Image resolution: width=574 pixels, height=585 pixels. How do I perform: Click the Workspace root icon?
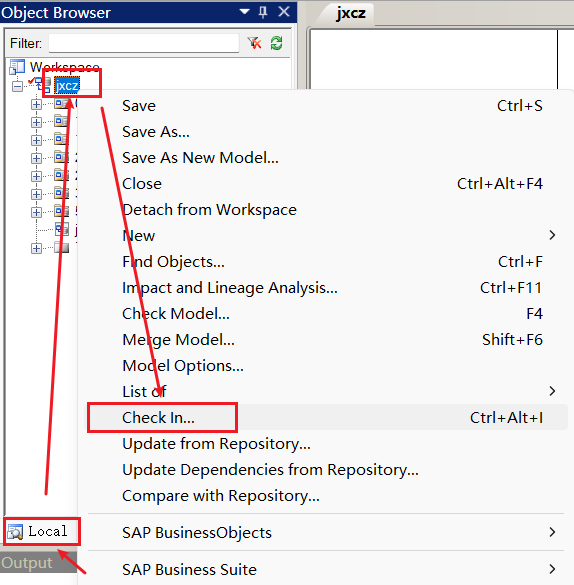click(x=17, y=67)
